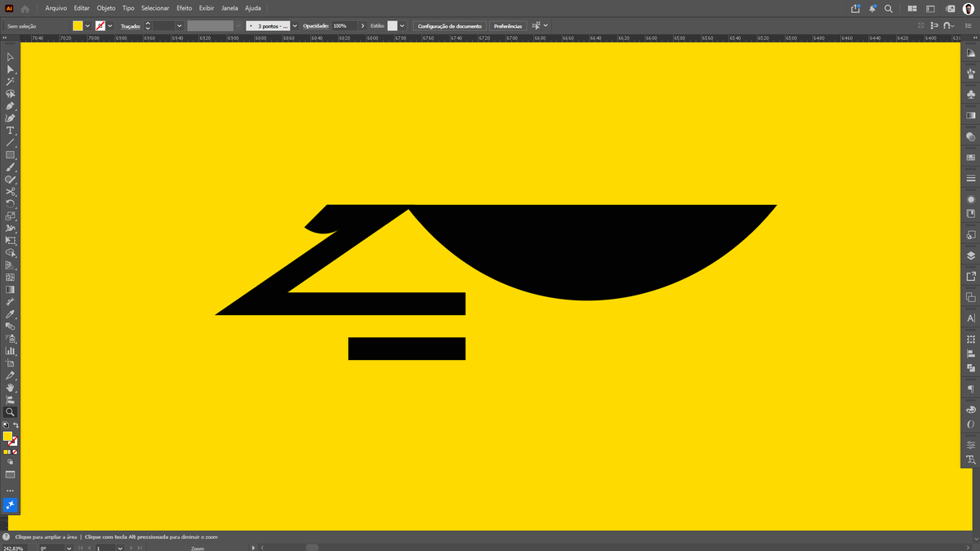Screen dimensions: 980x551
Task: Click the underlined Traçado label
Action: click(131, 26)
